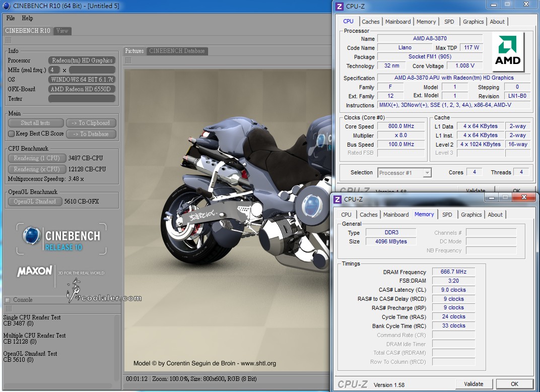This screenshot has height=392, width=540.
Task: Open Mainboard tab in lower CPU-Z window
Action: 396,215
